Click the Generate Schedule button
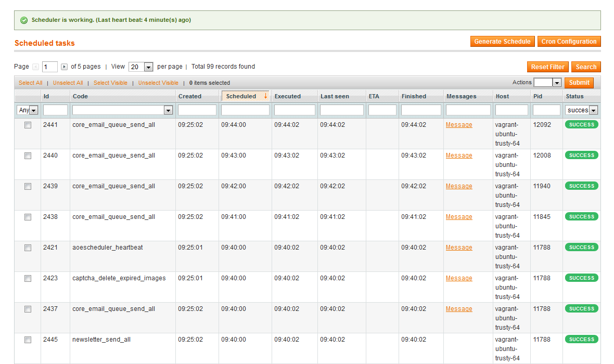This screenshot has width=614, height=364. [x=502, y=42]
